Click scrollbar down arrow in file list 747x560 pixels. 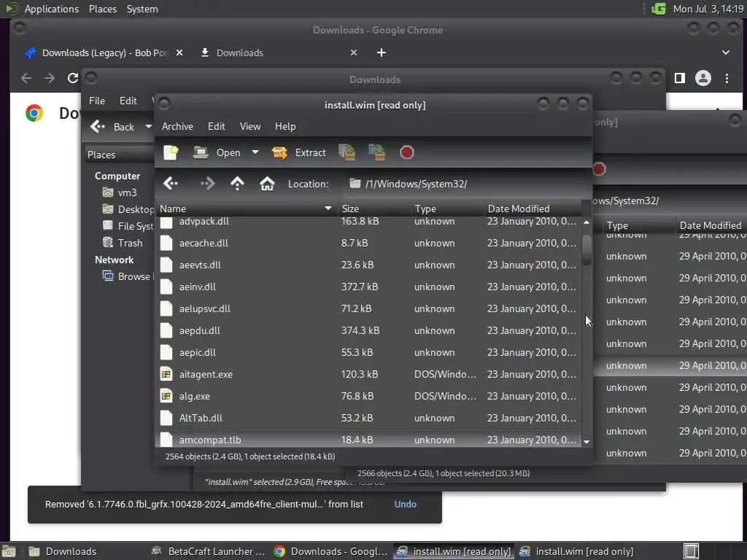587,442
